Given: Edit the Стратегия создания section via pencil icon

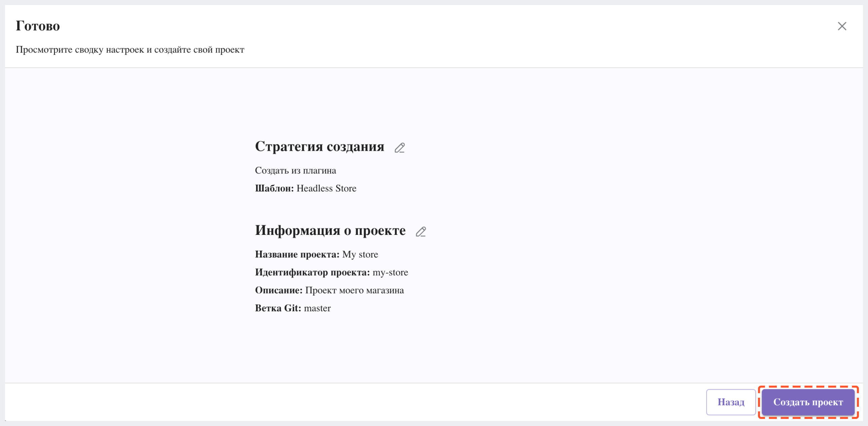Looking at the screenshot, I should tap(400, 148).
